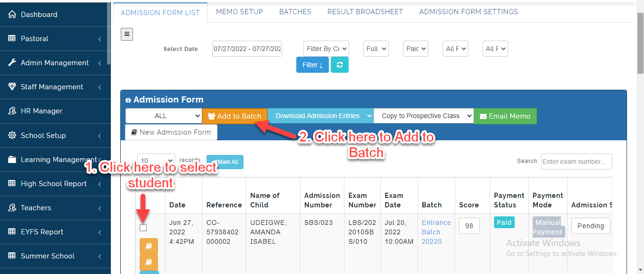Click the Paid payment status badge
This screenshot has height=274, width=644.
pyautogui.click(x=504, y=223)
